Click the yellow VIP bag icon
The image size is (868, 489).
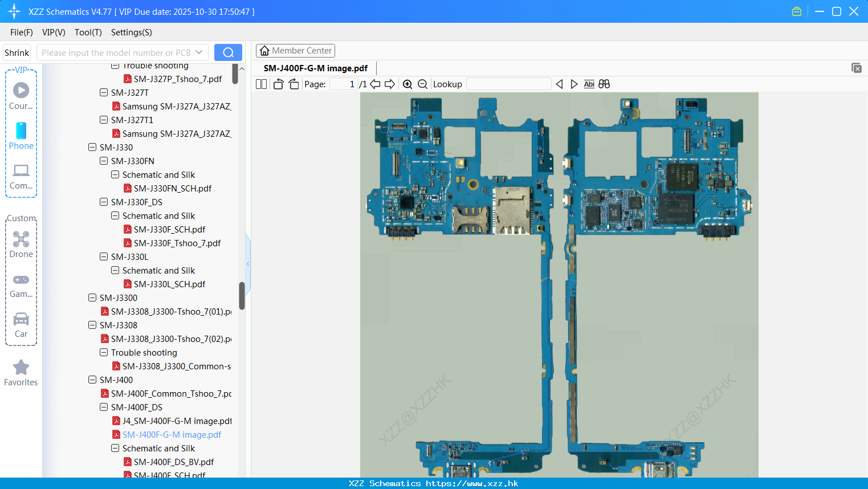[x=797, y=11]
